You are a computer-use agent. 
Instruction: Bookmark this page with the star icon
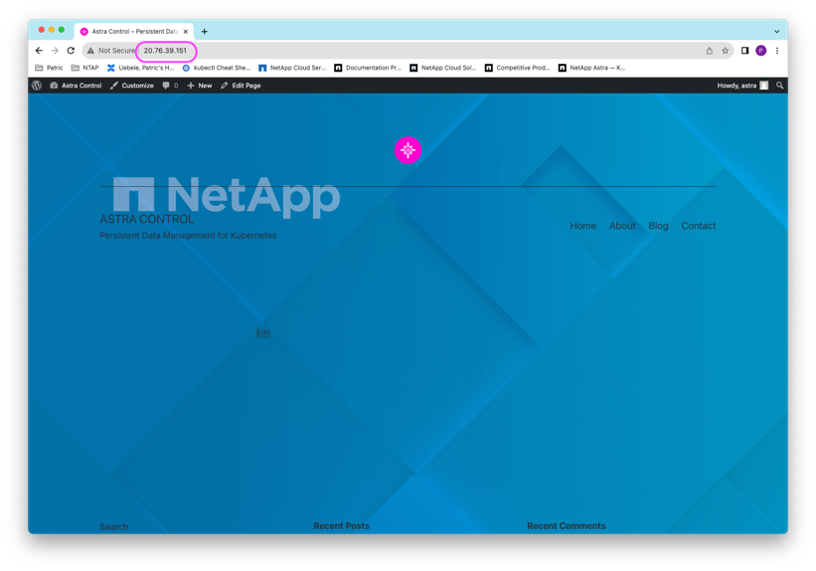(x=725, y=50)
